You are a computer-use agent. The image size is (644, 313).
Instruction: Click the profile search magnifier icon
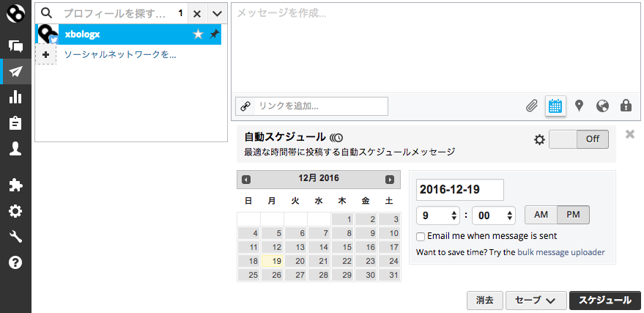coord(47,13)
